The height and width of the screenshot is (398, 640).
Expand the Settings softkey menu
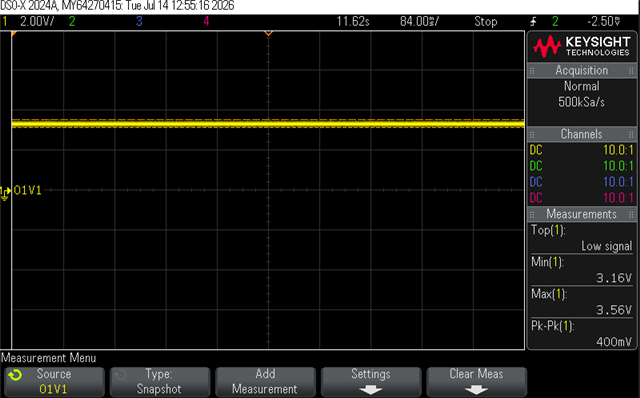pyautogui.click(x=371, y=382)
